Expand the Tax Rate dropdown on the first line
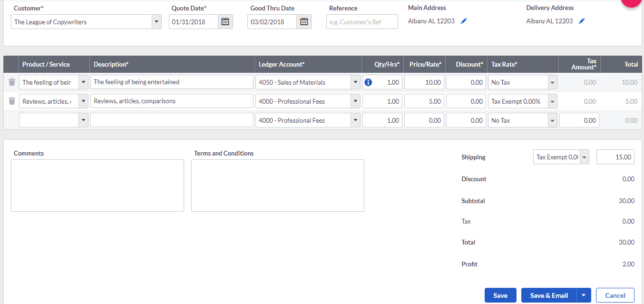The width and height of the screenshot is (644, 304). (552, 82)
